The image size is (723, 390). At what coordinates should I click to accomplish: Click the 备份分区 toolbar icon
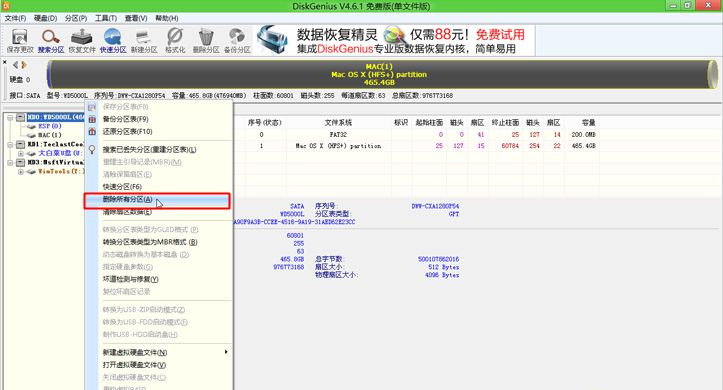coord(237,41)
